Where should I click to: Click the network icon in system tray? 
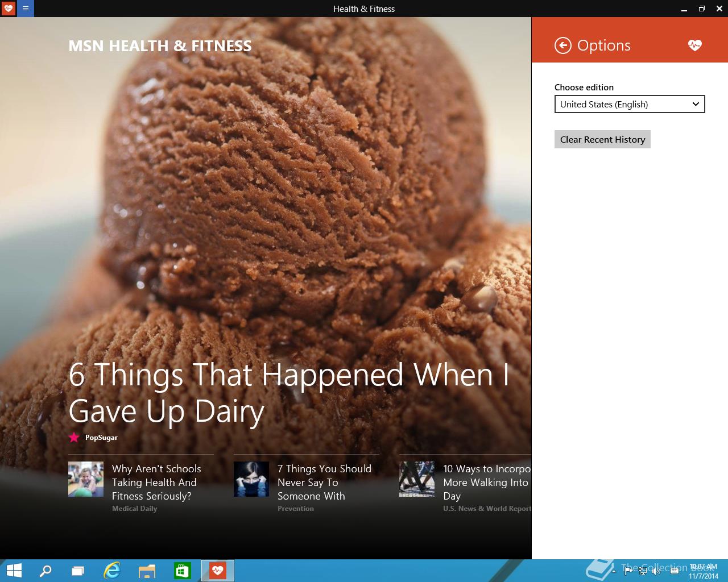pyautogui.click(x=642, y=571)
